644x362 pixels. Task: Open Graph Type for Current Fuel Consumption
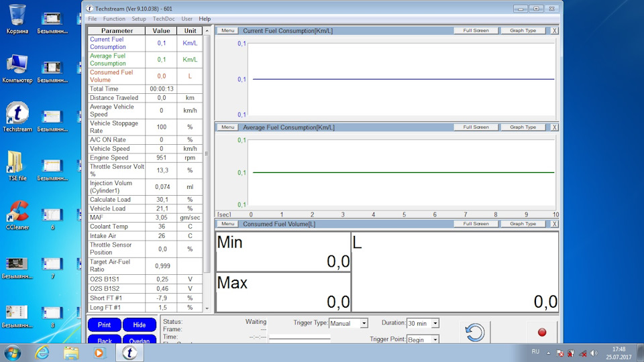coord(523,31)
